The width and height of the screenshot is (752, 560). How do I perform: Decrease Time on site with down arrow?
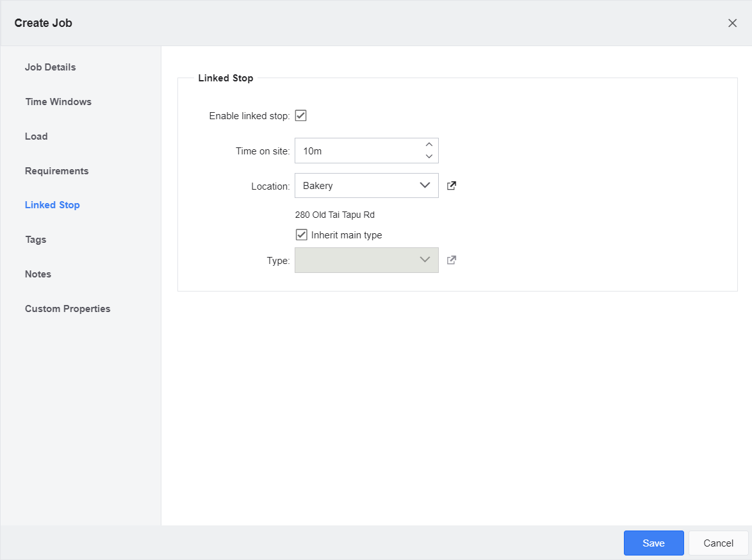[x=429, y=156]
